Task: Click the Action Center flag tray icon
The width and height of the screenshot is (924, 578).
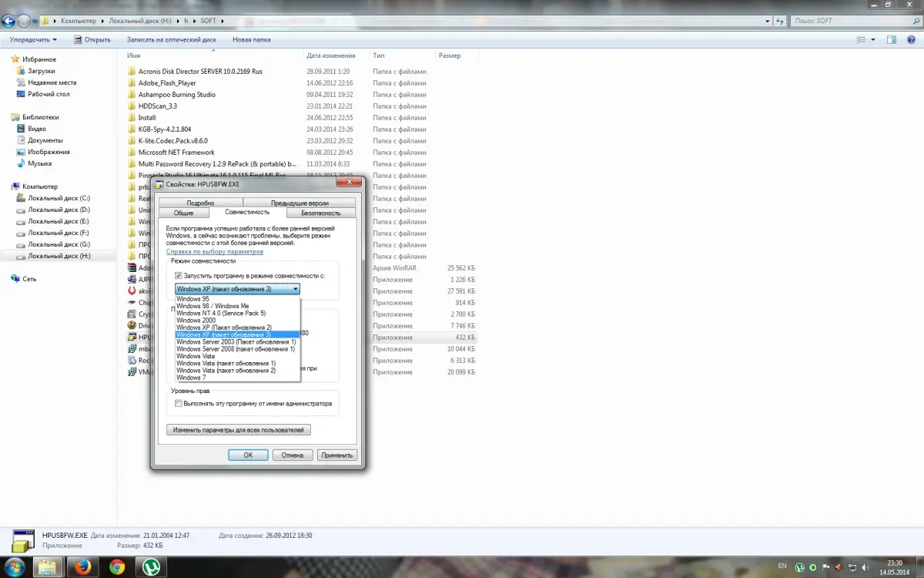Action: [x=826, y=568]
